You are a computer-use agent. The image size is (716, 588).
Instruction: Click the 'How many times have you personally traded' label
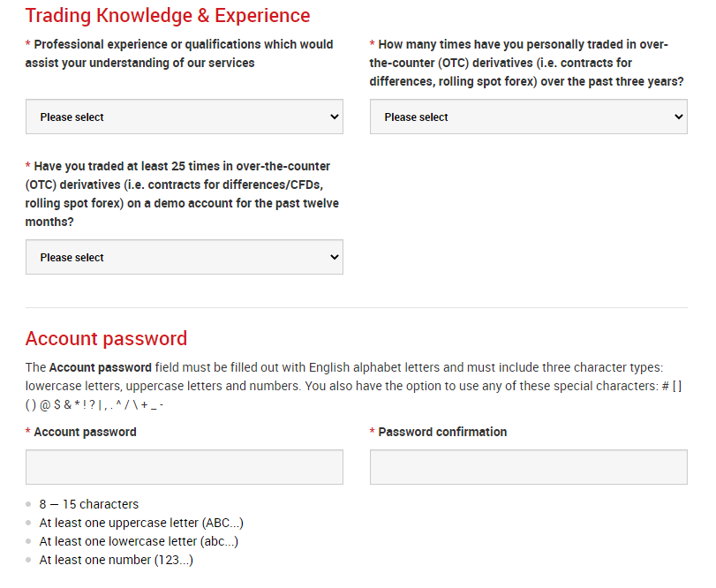click(x=526, y=63)
